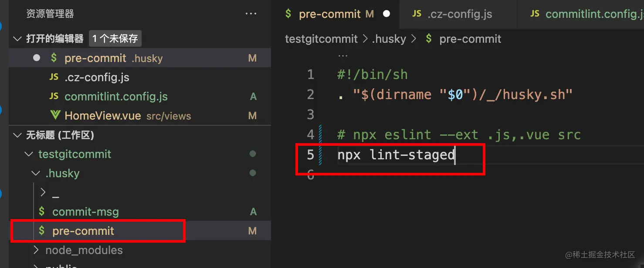Click the unsaved dot beside pre-commit in open editors
The image size is (644, 268).
37,58
